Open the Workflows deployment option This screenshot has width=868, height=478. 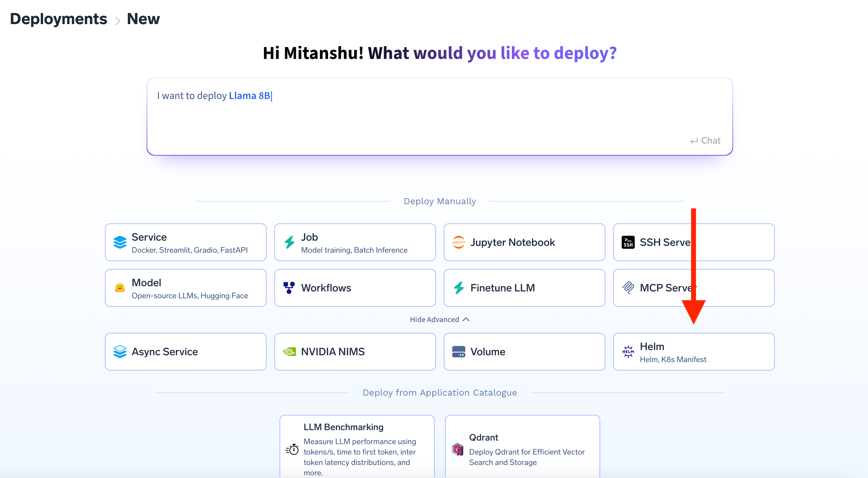click(355, 288)
